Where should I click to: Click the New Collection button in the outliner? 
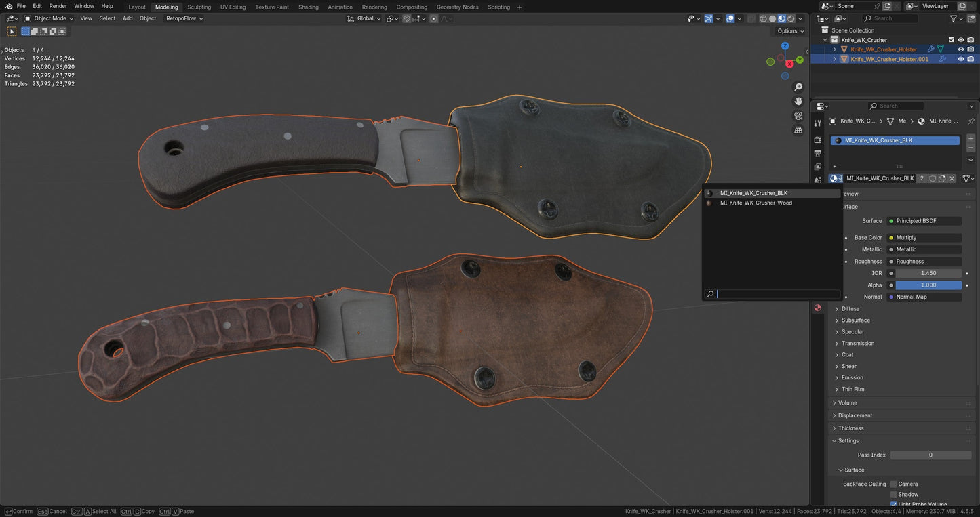point(971,18)
